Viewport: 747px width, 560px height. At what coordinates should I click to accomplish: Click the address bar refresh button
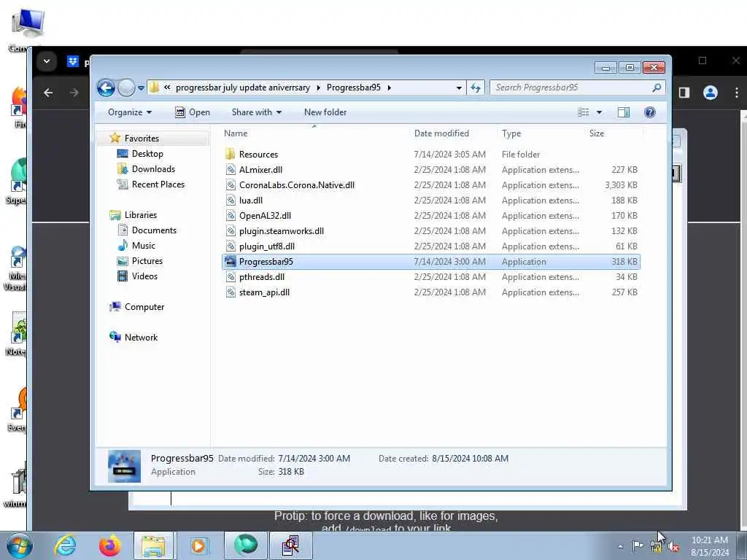coord(476,87)
